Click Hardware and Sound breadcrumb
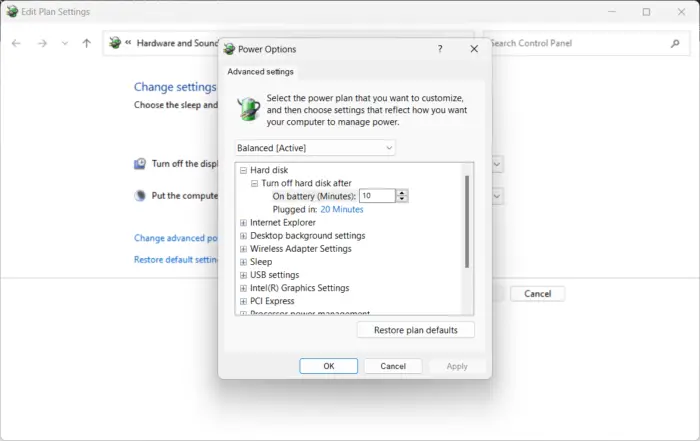 [177, 43]
